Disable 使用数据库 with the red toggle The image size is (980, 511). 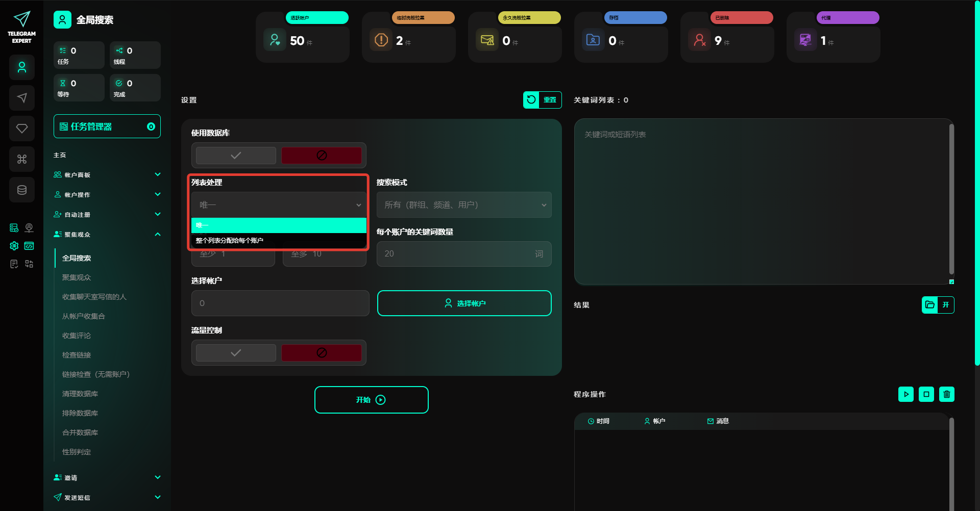(322, 156)
